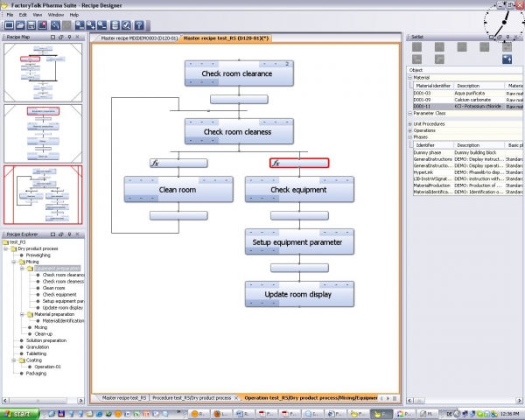Screen dimensions: 525x420
Task: Click the top Recipe Map thumbnail
Action: coord(43,72)
